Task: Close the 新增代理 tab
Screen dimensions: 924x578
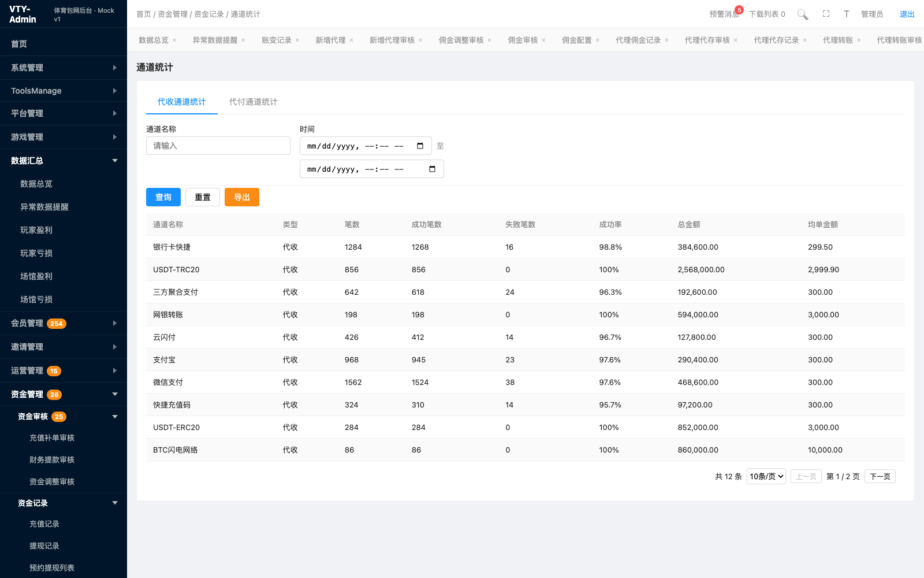Action: pos(351,40)
